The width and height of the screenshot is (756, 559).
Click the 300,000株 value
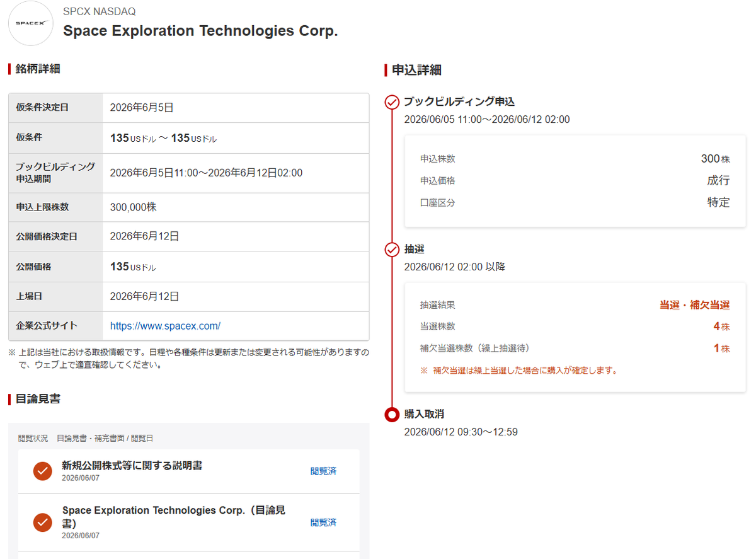[x=133, y=207]
